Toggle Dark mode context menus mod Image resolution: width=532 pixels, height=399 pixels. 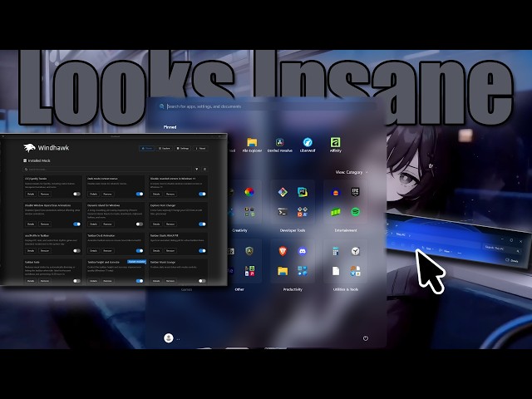point(140,194)
